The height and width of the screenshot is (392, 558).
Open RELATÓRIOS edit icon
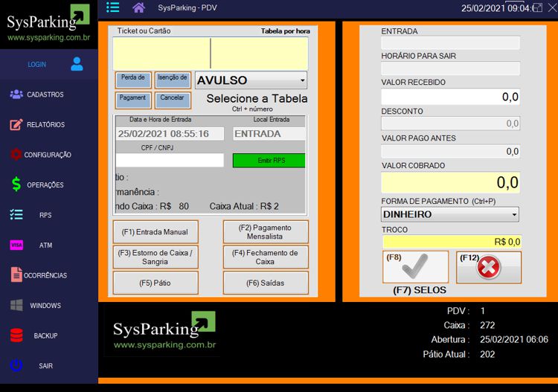coord(16,124)
